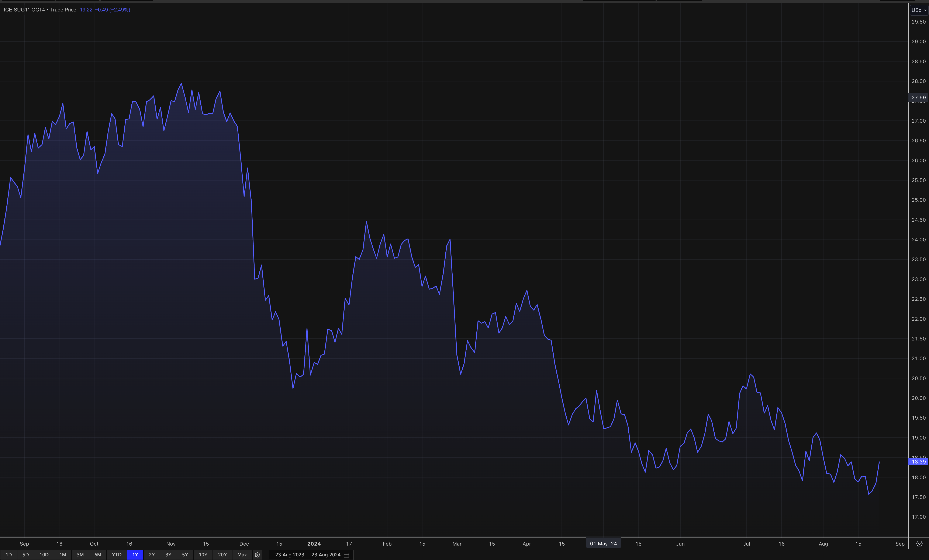
Task: Switch to 3Y time range
Action: [168, 555]
